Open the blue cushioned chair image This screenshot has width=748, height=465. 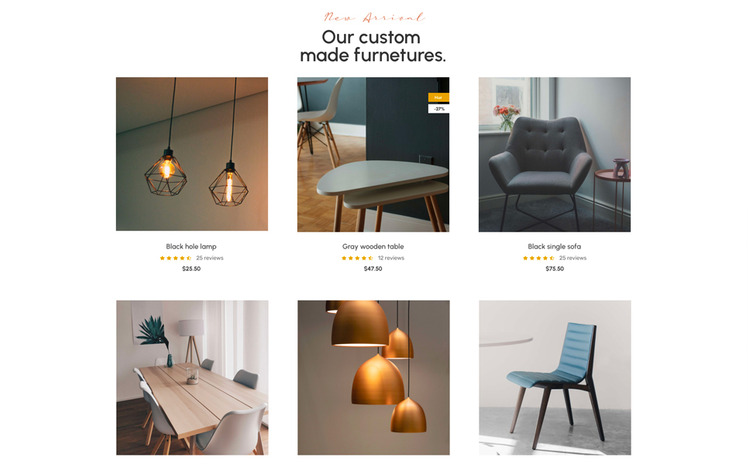click(x=555, y=377)
